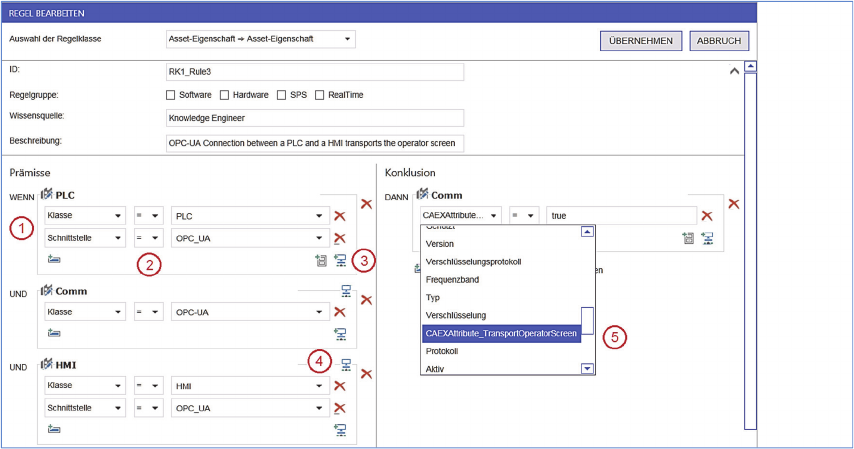The image size is (854, 449).
Task: Click the attribute list scrollbar down arrow
Action: click(x=588, y=369)
